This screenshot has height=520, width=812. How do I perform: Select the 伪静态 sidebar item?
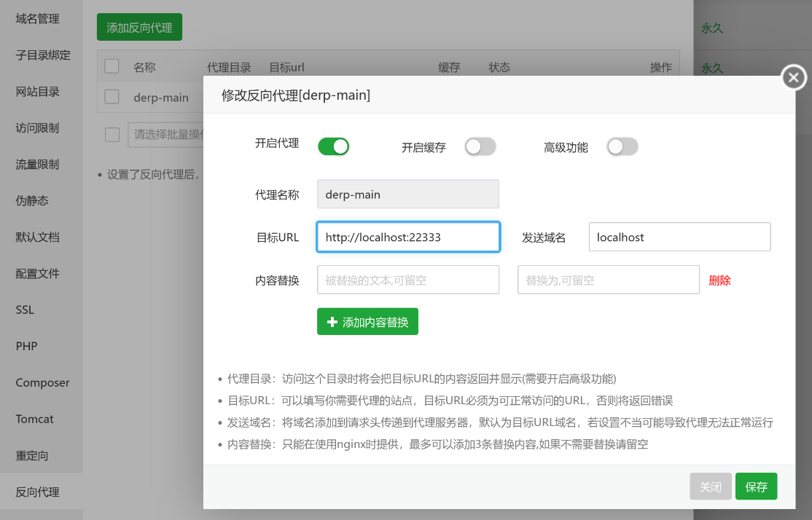(32, 201)
